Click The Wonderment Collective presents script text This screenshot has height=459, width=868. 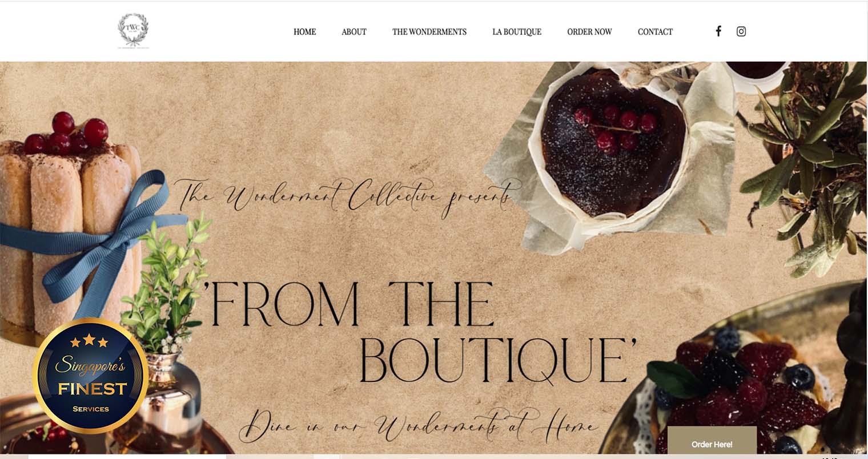347,198
